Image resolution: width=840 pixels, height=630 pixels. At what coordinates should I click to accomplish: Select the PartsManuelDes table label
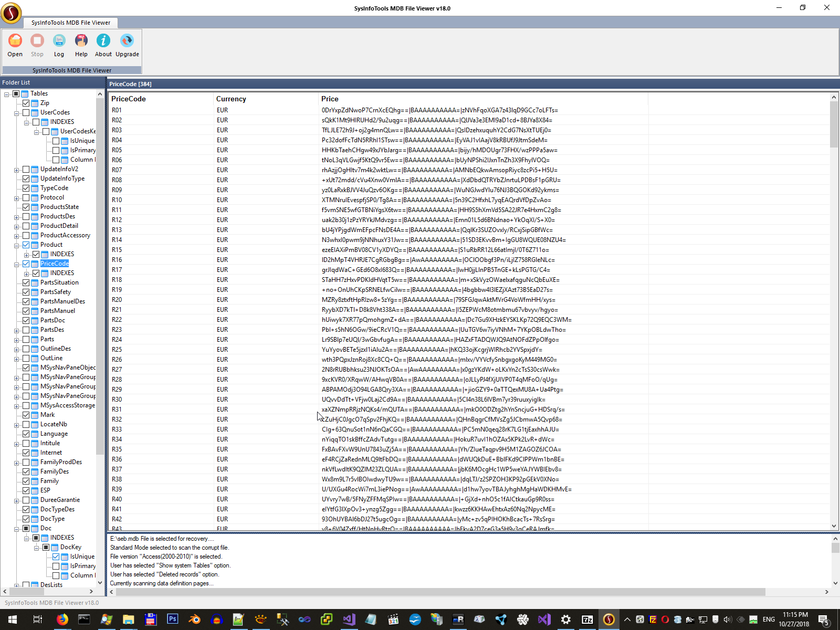tap(62, 301)
